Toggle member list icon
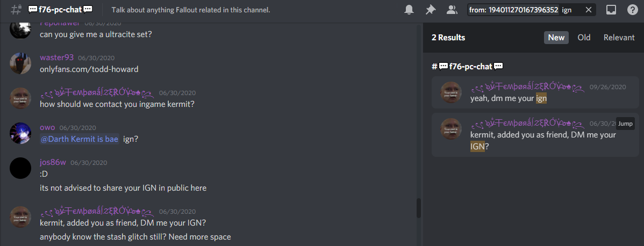 pyautogui.click(x=452, y=10)
